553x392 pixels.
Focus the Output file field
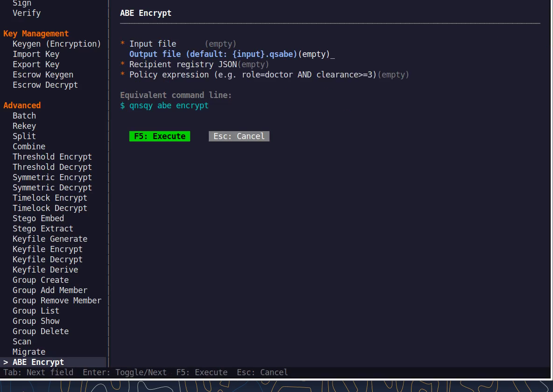[x=232, y=54]
